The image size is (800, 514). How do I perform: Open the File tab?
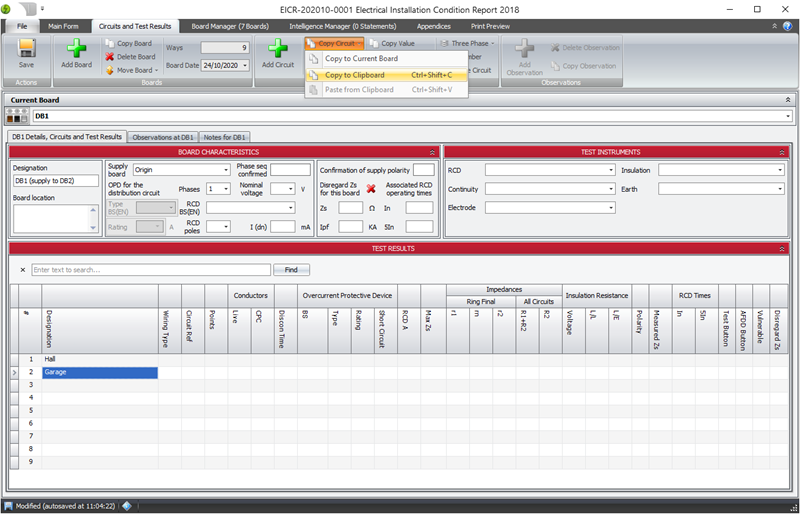click(22, 26)
